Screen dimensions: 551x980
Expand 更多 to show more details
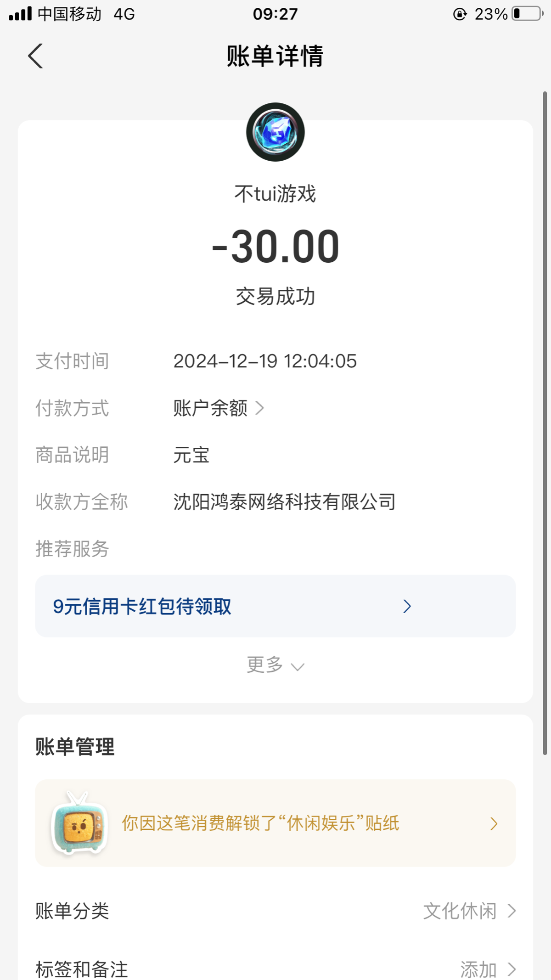[275, 665]
